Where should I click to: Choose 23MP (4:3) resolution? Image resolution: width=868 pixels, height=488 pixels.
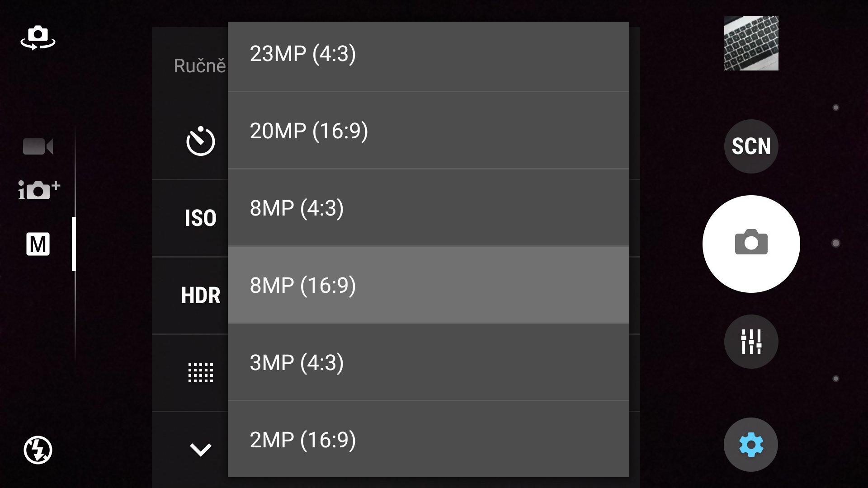pos(428,54)
